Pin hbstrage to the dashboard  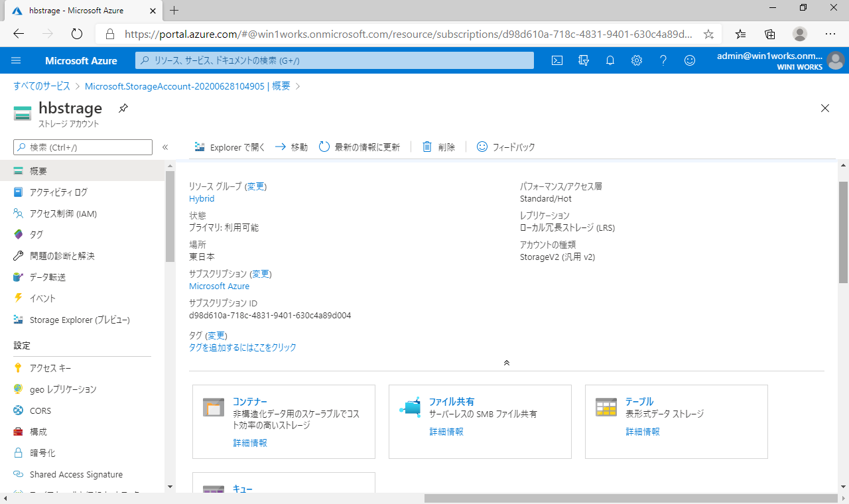click(x=123, y=108)
